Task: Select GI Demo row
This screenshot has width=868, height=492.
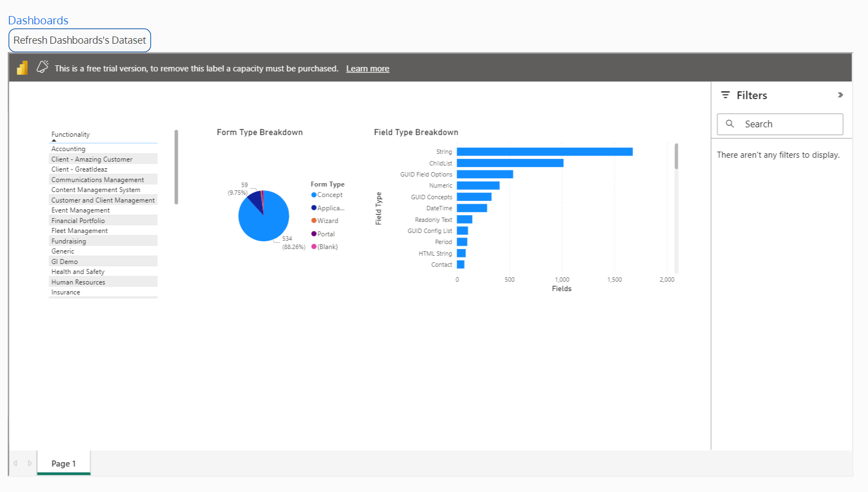Action: tap(103, 262)
